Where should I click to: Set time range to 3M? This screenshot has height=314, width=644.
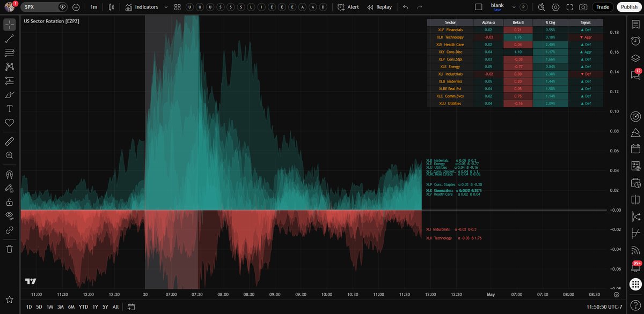tap(60, 307)
